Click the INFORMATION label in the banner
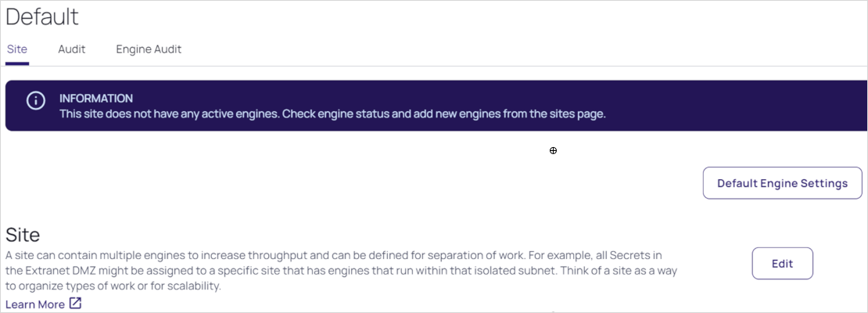This screenshot has width=868, height=313. (x=96, y=99)
